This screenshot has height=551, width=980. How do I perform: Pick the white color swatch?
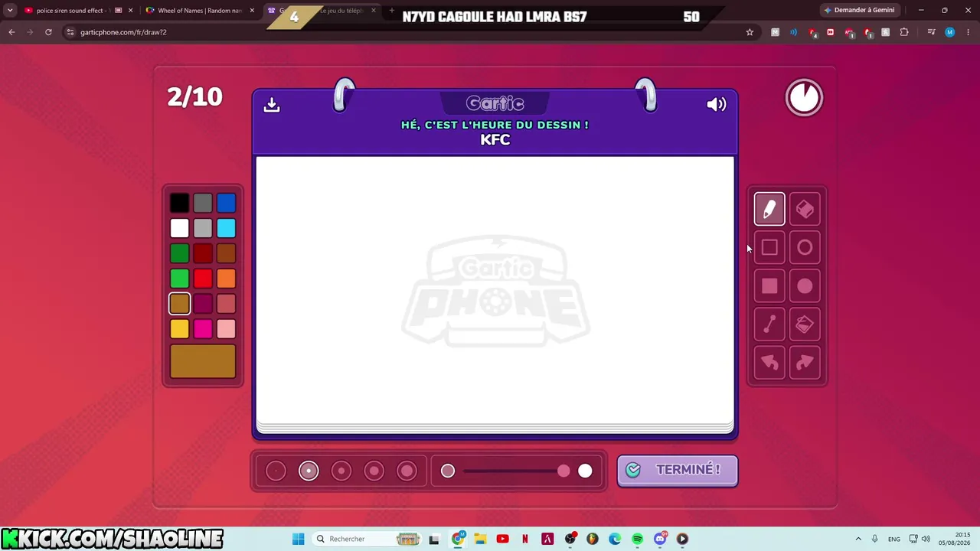[179, 228]
